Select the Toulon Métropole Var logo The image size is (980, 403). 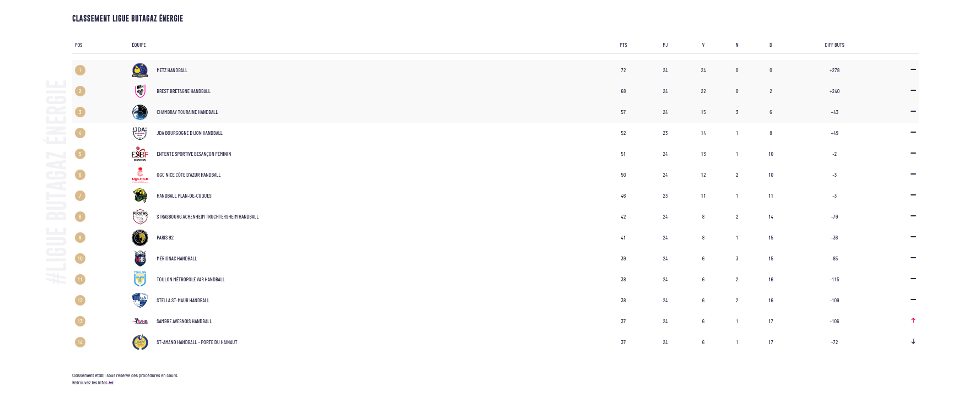click(140, 279)
